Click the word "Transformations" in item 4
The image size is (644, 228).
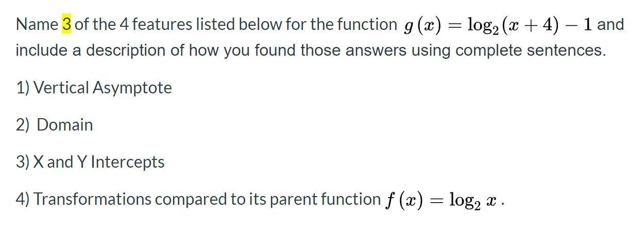(x=93, y=199)
